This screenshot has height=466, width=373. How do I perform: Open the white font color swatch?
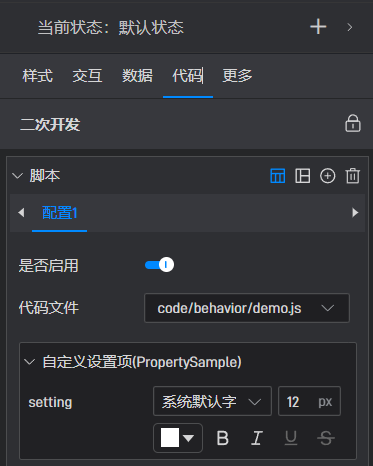[x=178, y=438]
